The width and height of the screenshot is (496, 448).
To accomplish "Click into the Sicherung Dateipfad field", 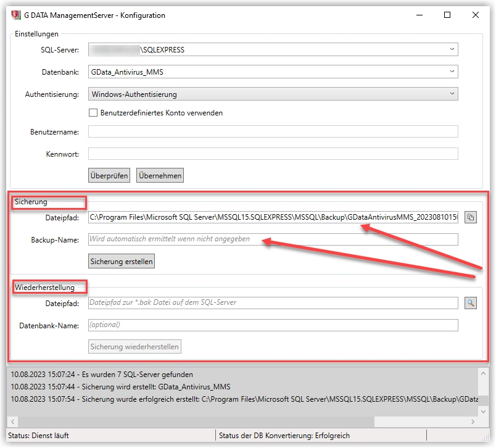I will 273,217.
